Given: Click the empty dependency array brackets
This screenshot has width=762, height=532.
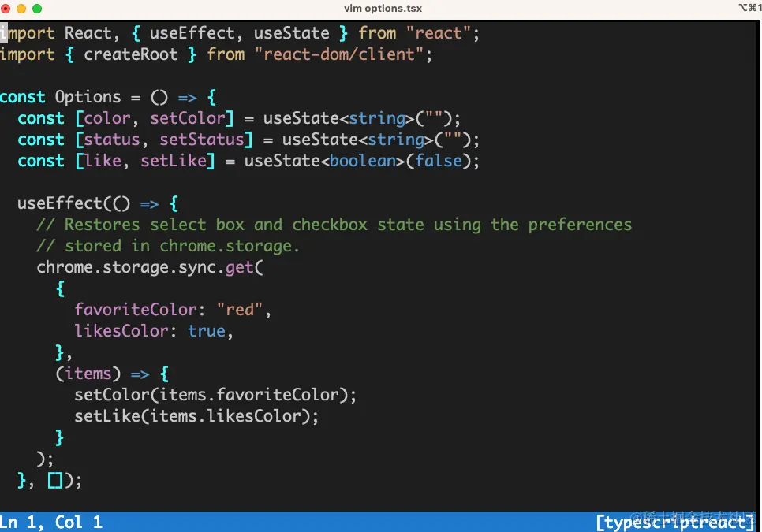Looking at the screenshot, I should click(x=55, y=481).
